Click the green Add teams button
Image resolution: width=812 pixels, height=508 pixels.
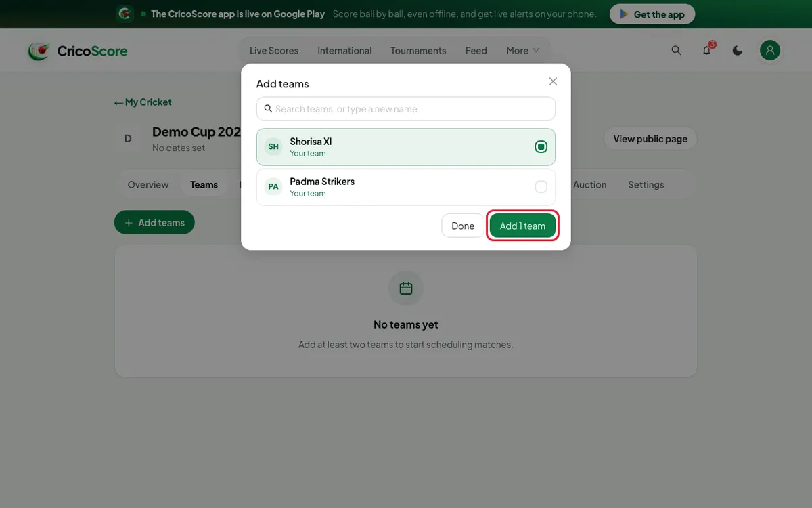[x=154, y=222]
